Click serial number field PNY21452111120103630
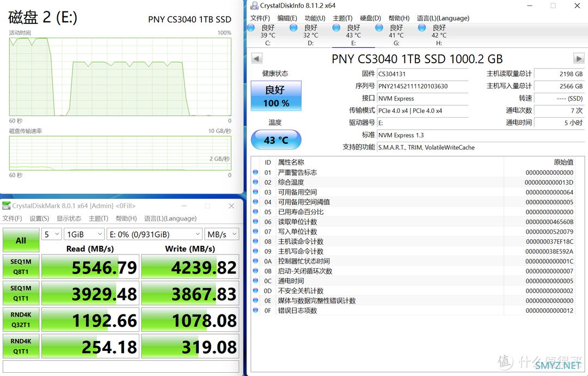 coord(422,86)
